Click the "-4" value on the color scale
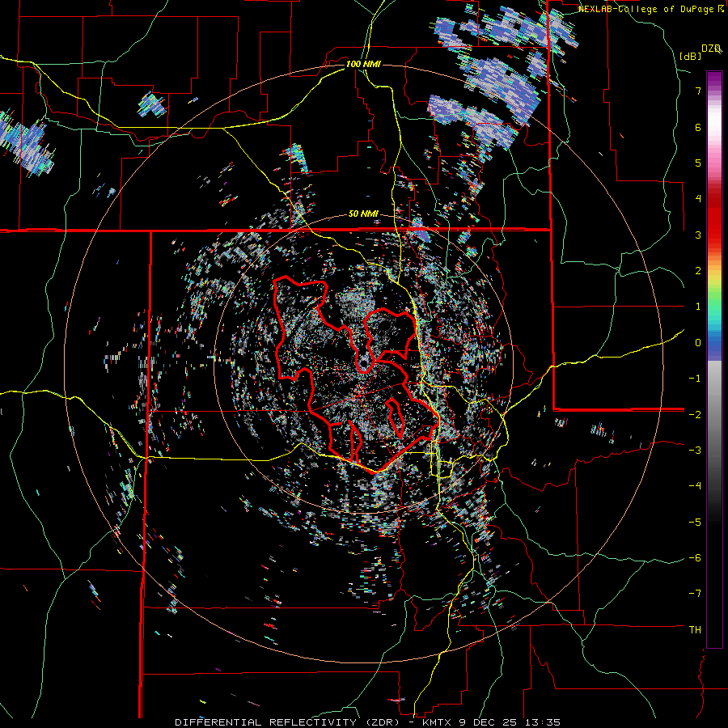The height and width of the screenshot is (728, 728). 695,486
